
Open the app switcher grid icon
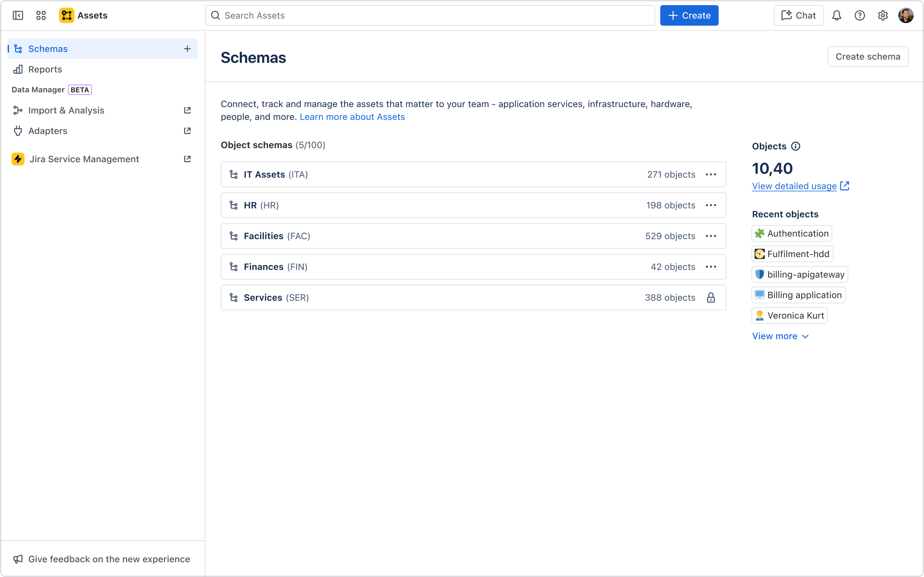(41, 15)
